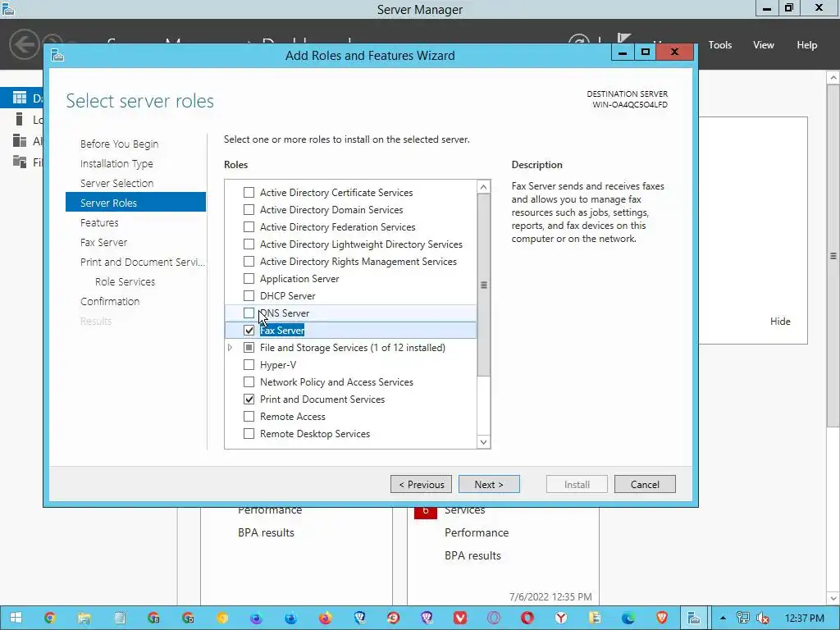The width and height of the screenshot is (840, 630).
Task: Click the All Servers icon in sidebar
Action: tap(20, 140)
